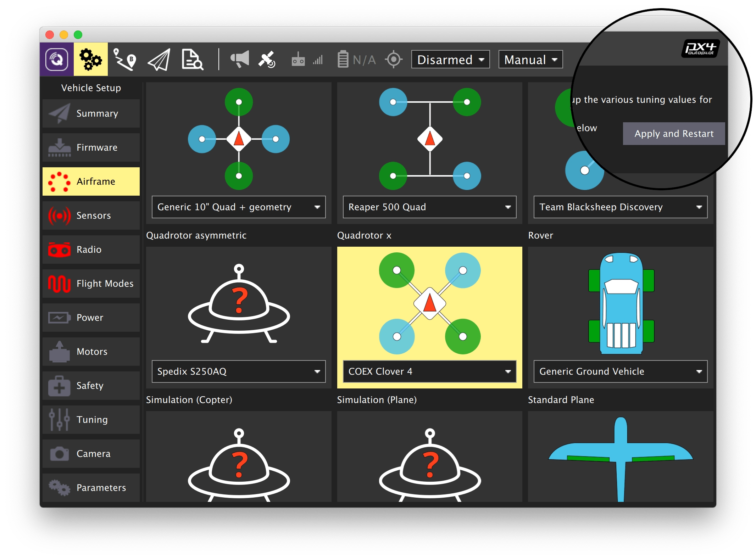Image resolution: width=756 pixels, height=560 pixels.
Task: Expand the Generic Ground Vehicle dropdown
Action: (x=620, y=371)
